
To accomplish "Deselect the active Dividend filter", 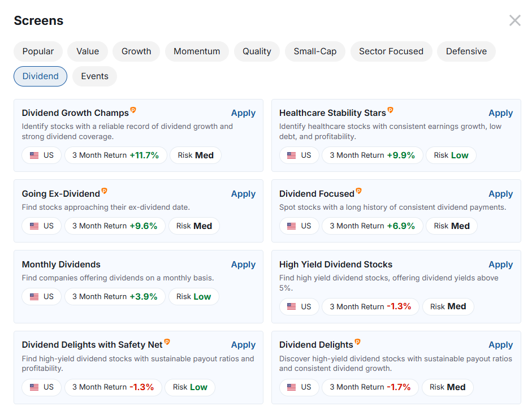I will 40,76.
